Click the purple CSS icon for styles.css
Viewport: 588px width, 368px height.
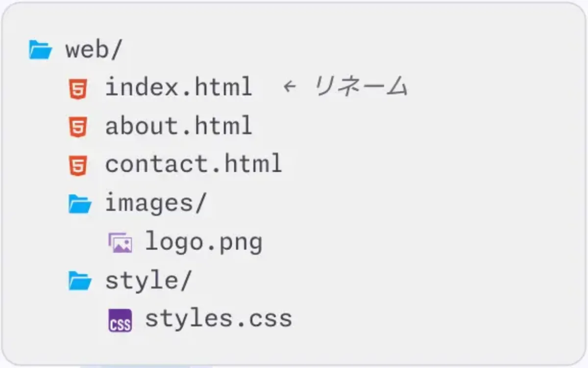tap(120, 320)
